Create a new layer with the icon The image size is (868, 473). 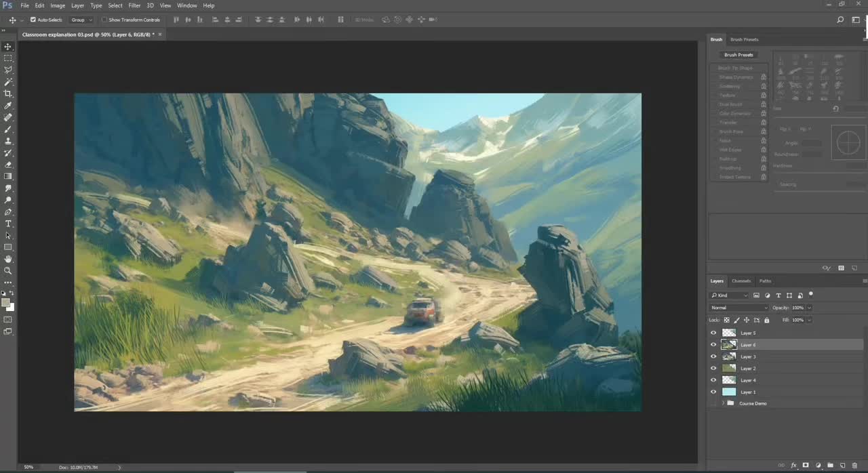pos(842,466)
